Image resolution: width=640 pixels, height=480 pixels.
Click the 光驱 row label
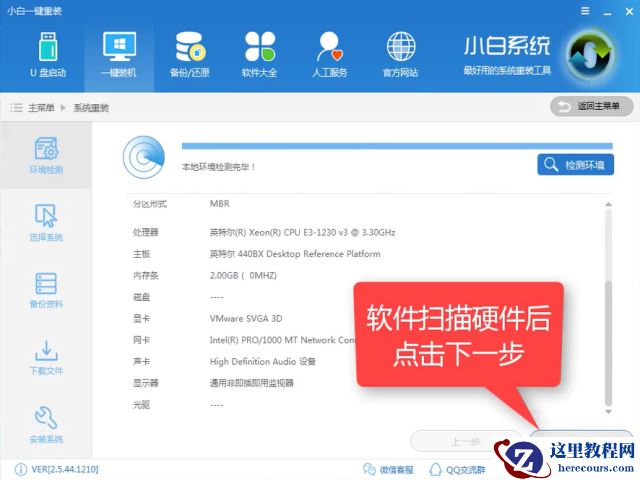point(141,404)
